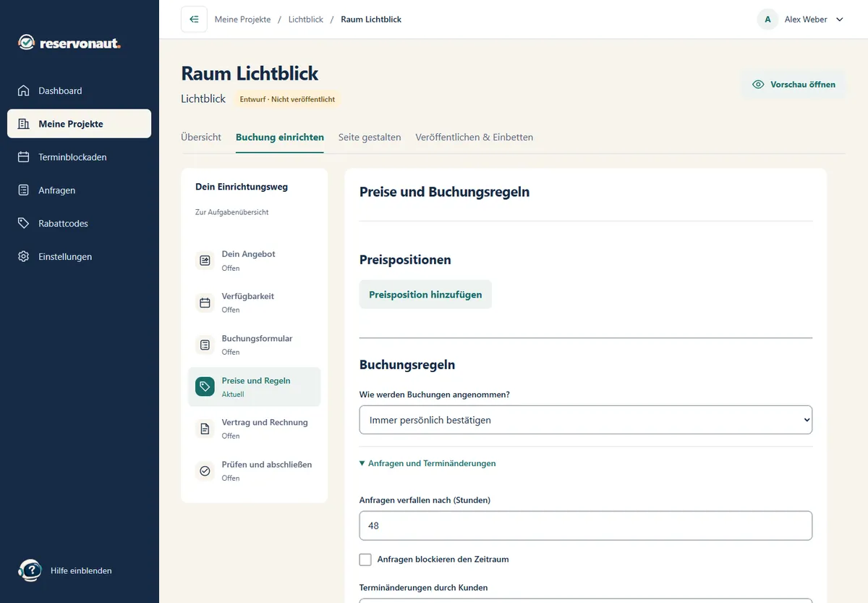Click the Anfragen verfallen nach Stunden field
The image size is (868, 603).
586,526
